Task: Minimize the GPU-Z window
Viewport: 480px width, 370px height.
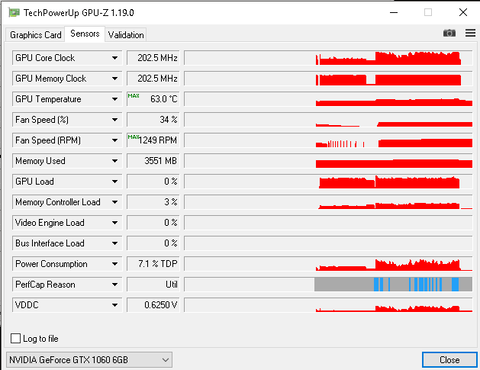Action: coord(394,13)
